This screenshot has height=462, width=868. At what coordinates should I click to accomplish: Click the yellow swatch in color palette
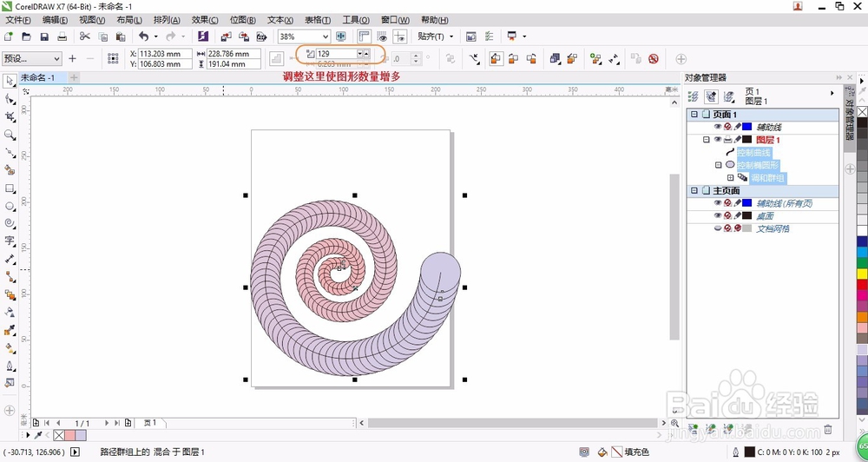click(862, 274)
